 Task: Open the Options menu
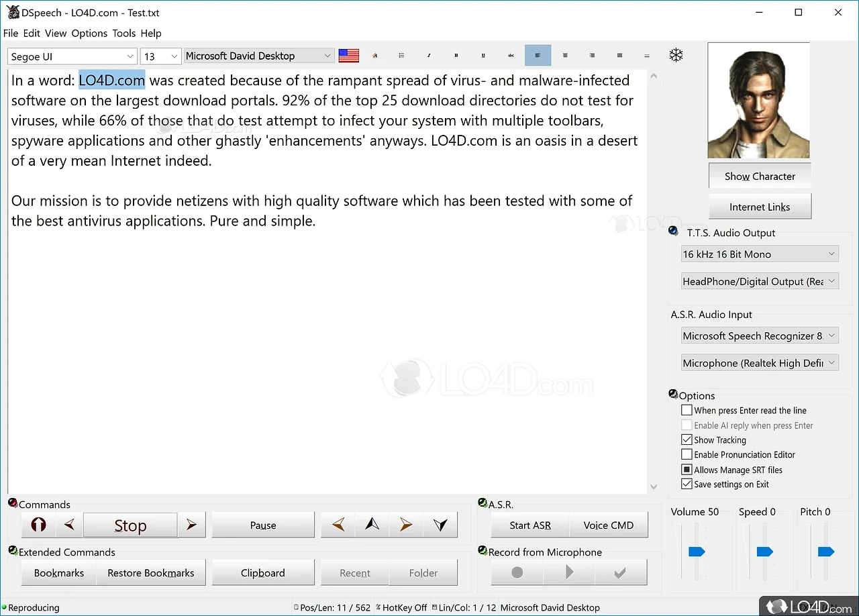coord(89,33)
